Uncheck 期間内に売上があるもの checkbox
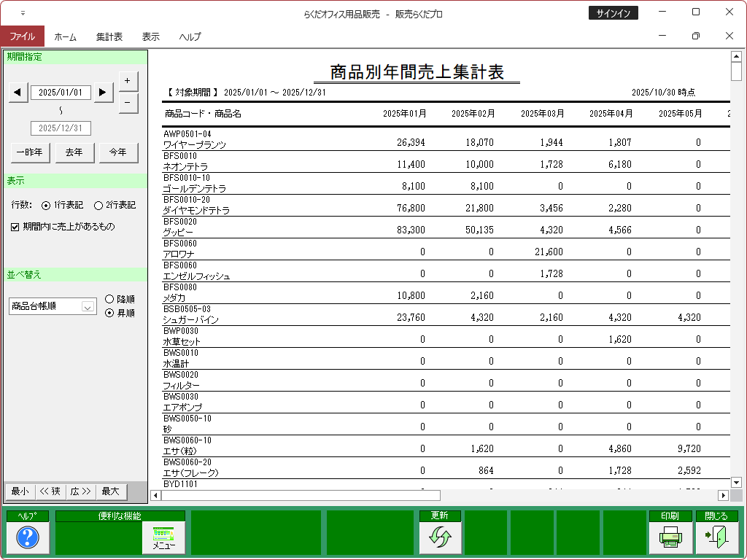This screenshot has height=560, width=747. tap(15, 227)
